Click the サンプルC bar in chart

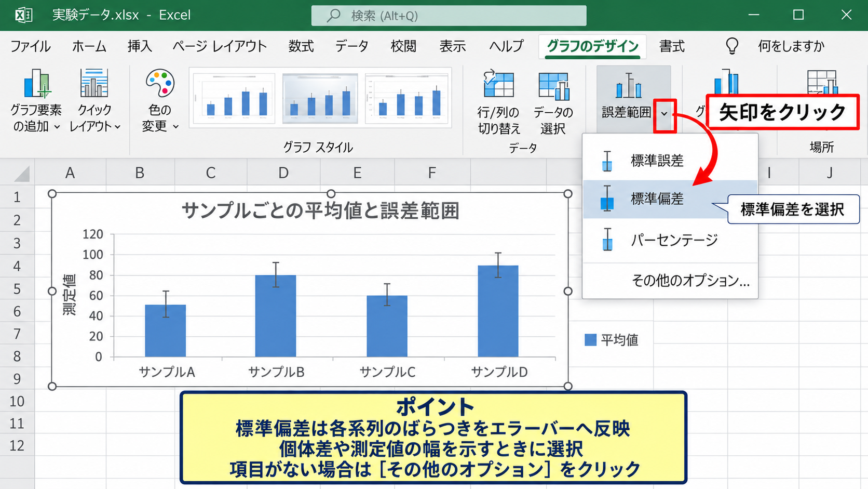click(x=387, y=326)
